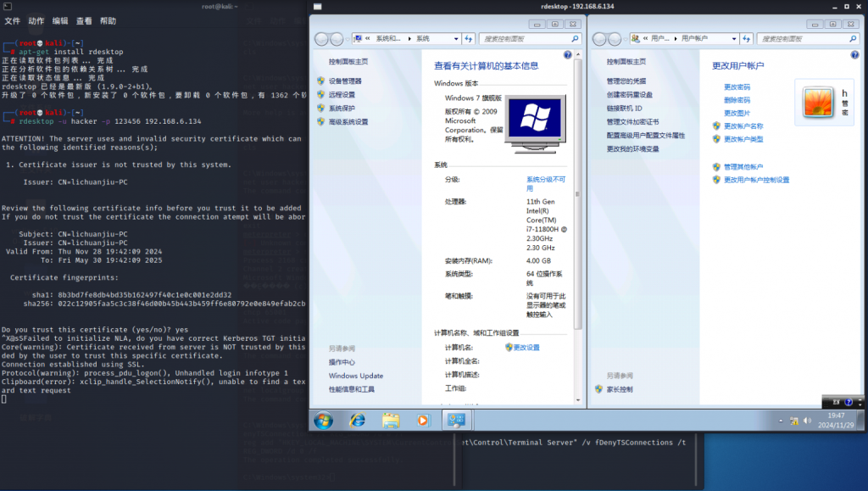Click 创建密码重设盘 in the sidebar

pyautogui.click(x=630, y=95)
